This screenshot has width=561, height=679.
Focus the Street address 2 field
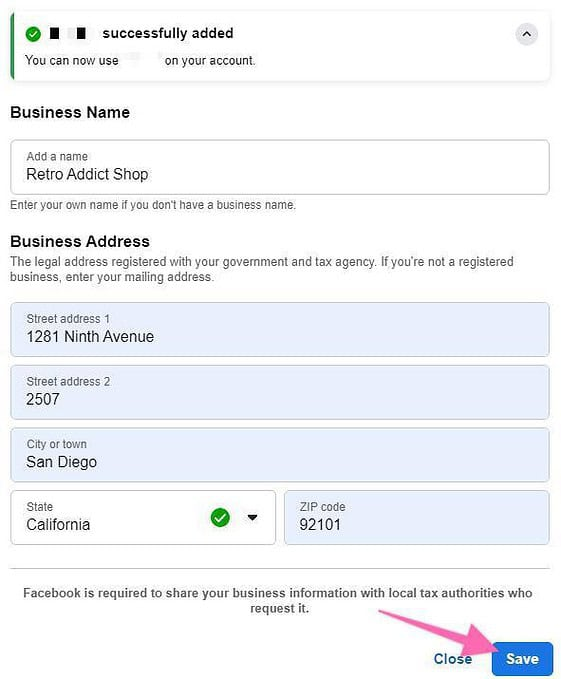(280, 392)
